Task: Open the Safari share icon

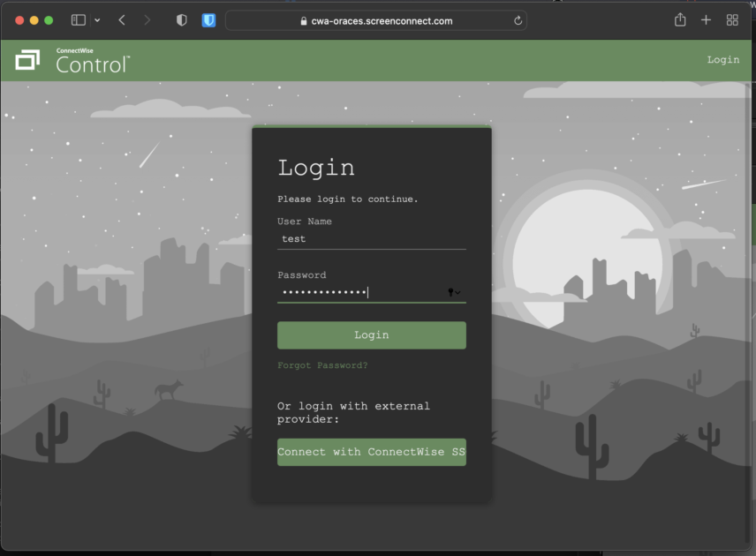Action: pos(680,19)
